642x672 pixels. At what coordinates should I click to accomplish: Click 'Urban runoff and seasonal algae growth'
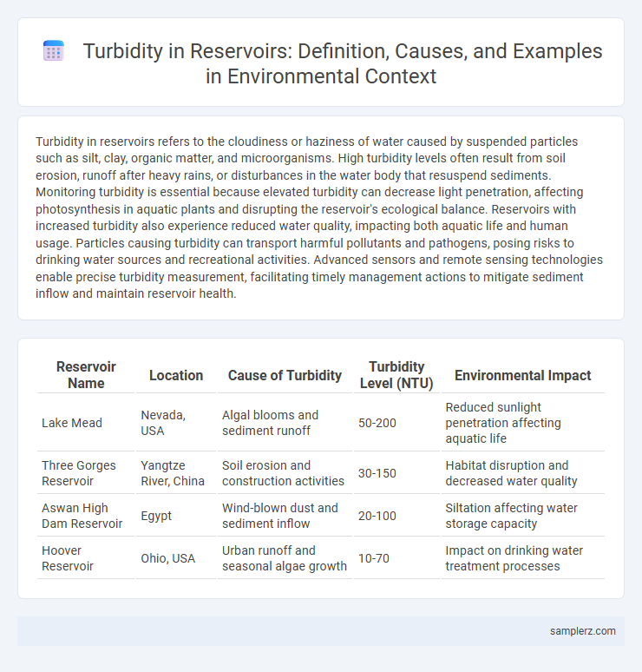pyautogui.click(x=285, y=558)
